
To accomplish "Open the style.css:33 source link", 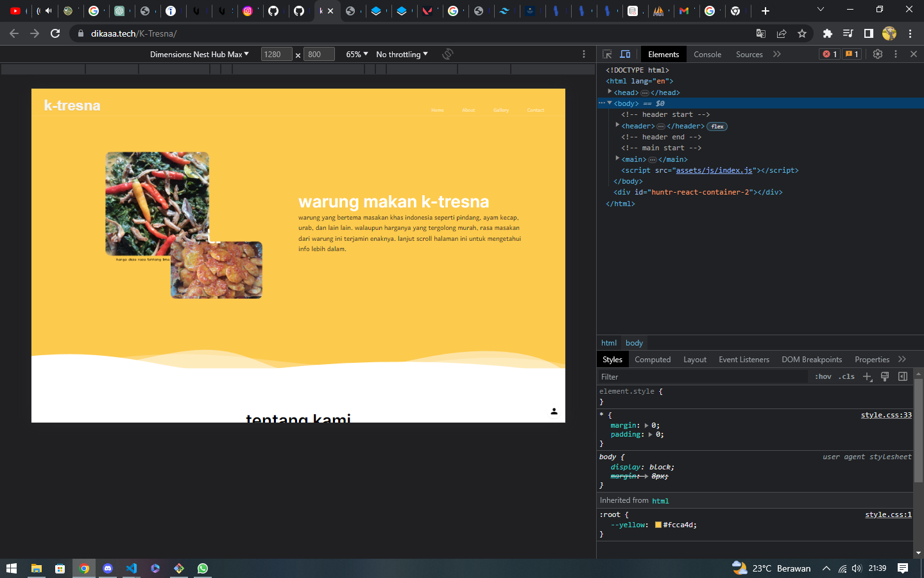I will (886, 416).
